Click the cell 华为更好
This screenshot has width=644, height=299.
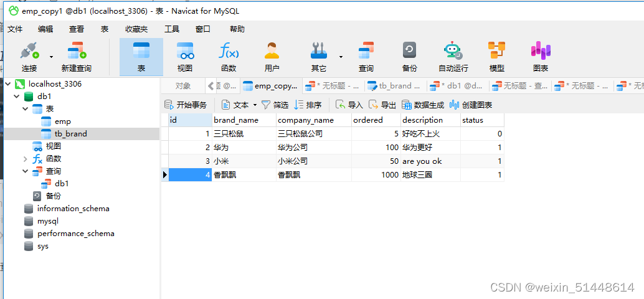pos(430,148)
